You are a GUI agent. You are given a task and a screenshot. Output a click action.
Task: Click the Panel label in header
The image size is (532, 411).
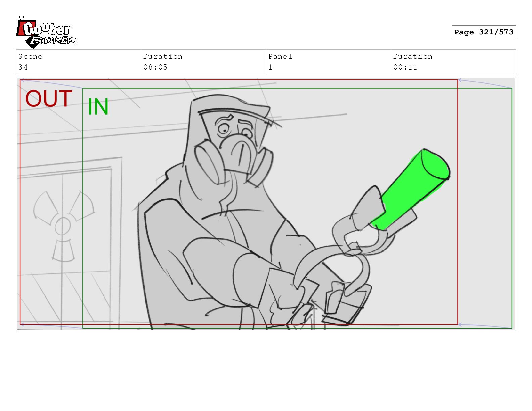(x=280, y=56)
